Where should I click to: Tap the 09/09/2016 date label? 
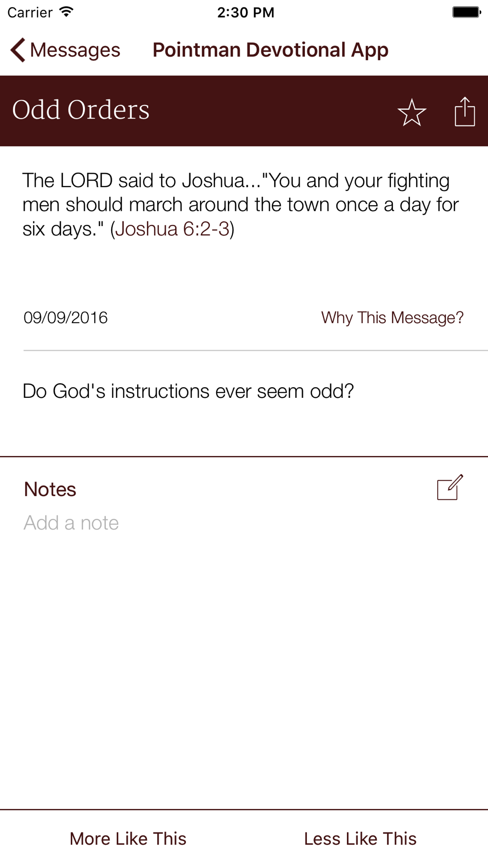(65, 318)
